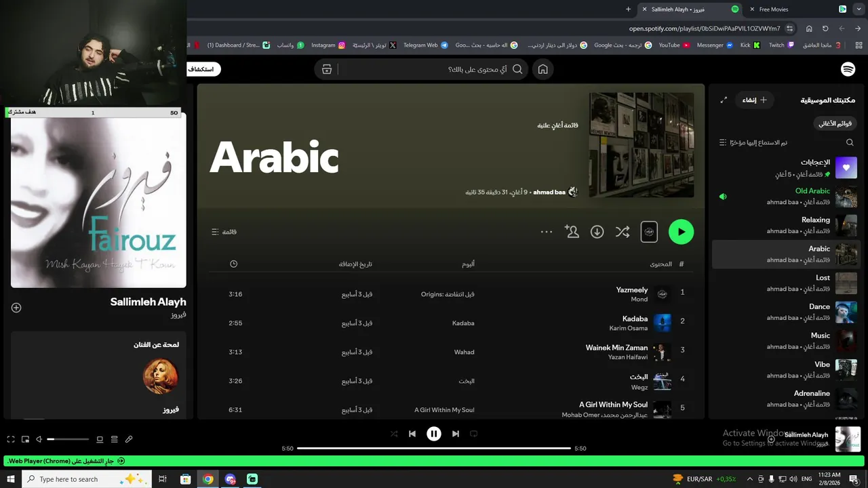
Task: Open the song Kadaba
Action: (635, 319)
